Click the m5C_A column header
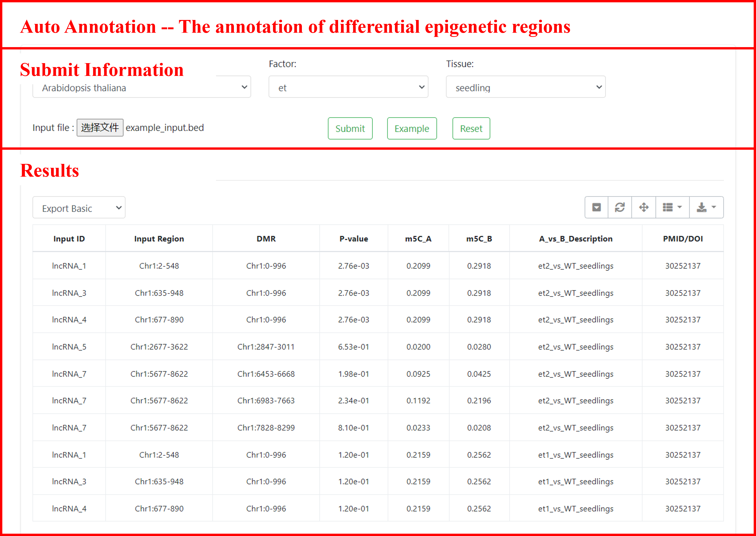This screenshot has height=536, width=756. 418,239
